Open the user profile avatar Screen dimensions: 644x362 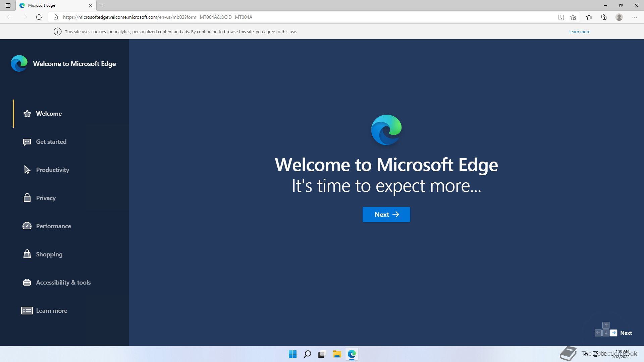coord(619,17)
